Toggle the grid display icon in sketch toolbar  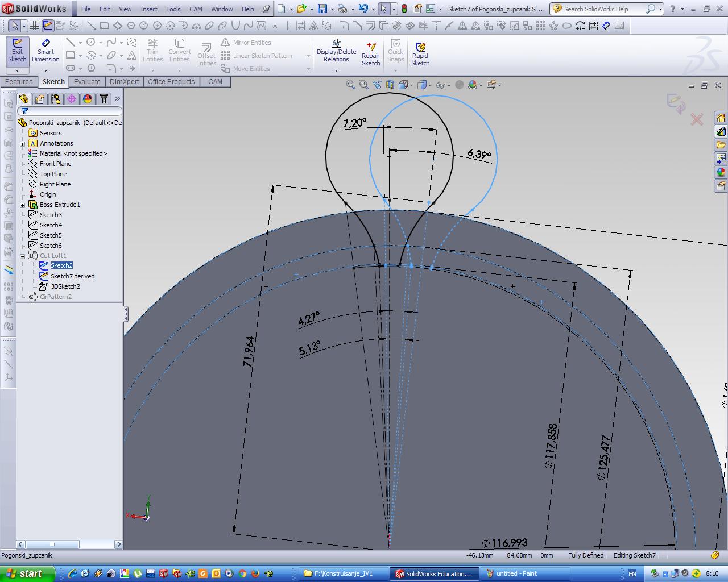(35, 26)
